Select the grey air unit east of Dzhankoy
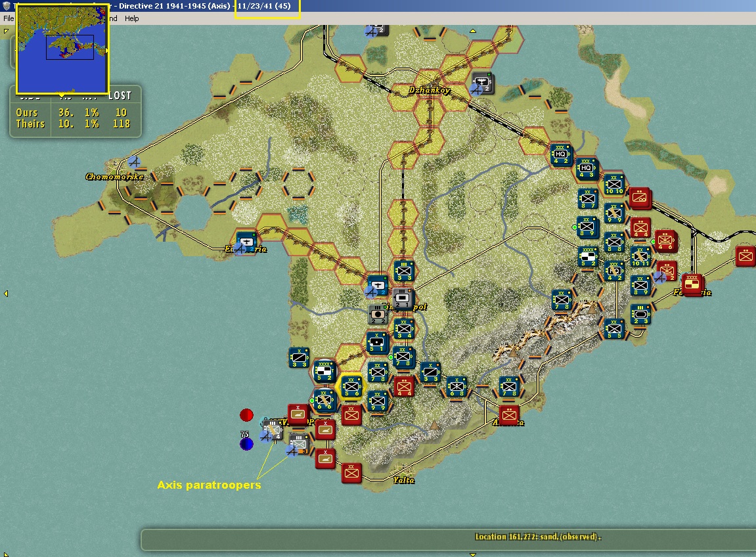Image resolution: width=756 pixels, height=557 pixels. [x=482, y=83]
